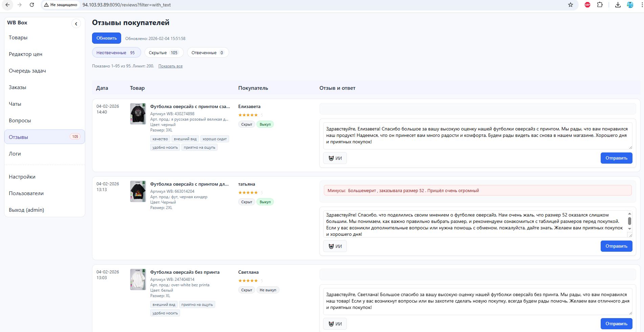
Task: Open Очередь задач in the sidebar
Action: 27,71
